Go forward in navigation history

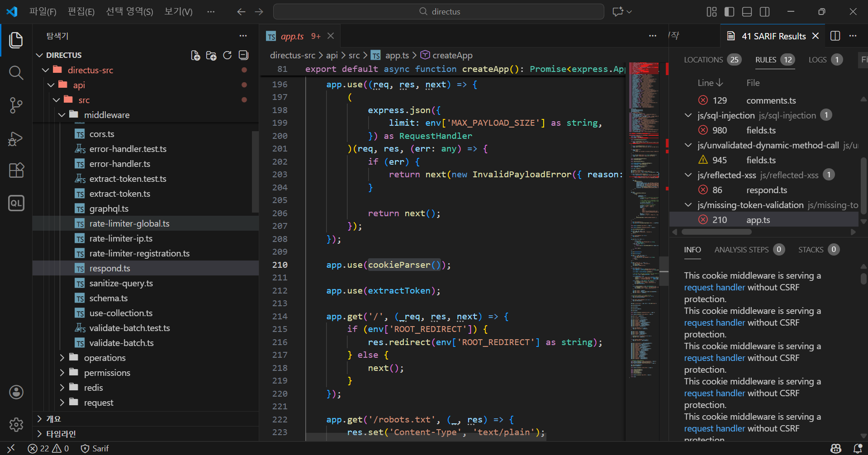[x=259, y=12]
